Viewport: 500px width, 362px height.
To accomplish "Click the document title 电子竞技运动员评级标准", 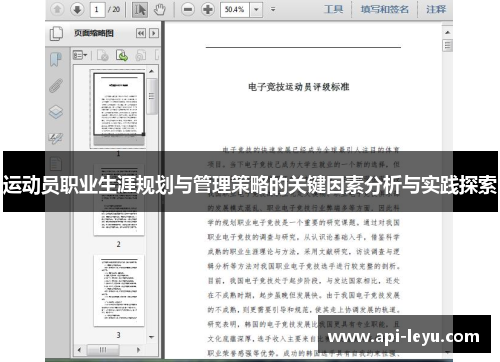I will pyautogui.click(x=298, y=87).
